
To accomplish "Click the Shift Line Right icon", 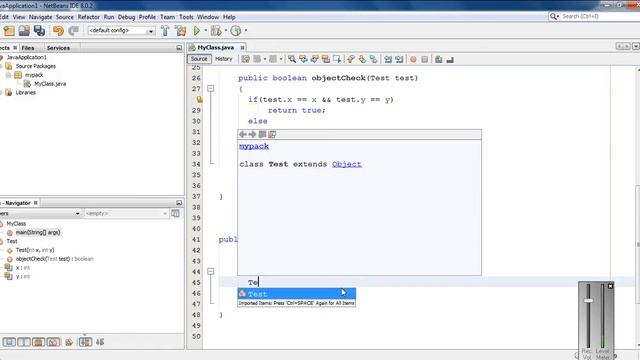I will click(399, 59).
